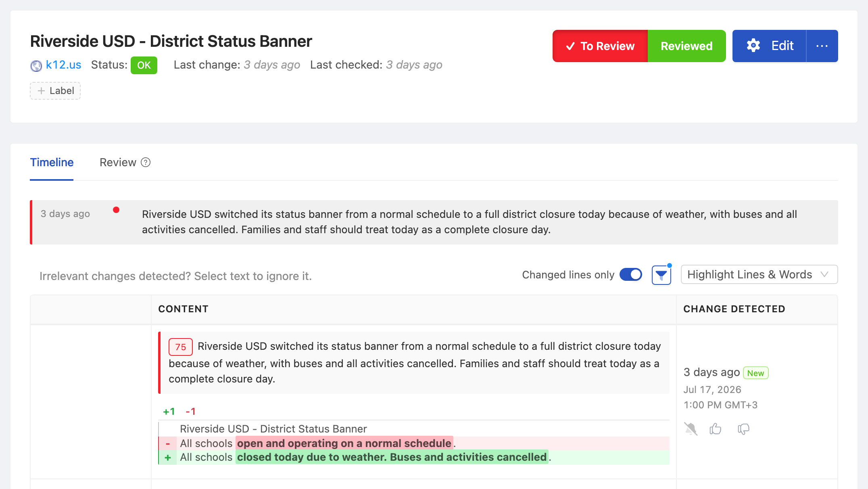868x489 pixels.
Task: Click the CHANGE DETECTED column header
Action: (734, 309)
